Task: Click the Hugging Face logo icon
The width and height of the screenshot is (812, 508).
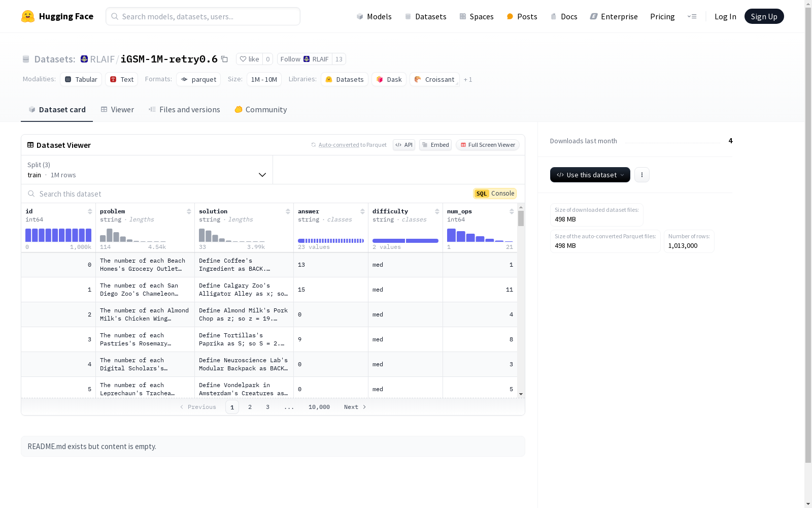Action: [28, 16]
